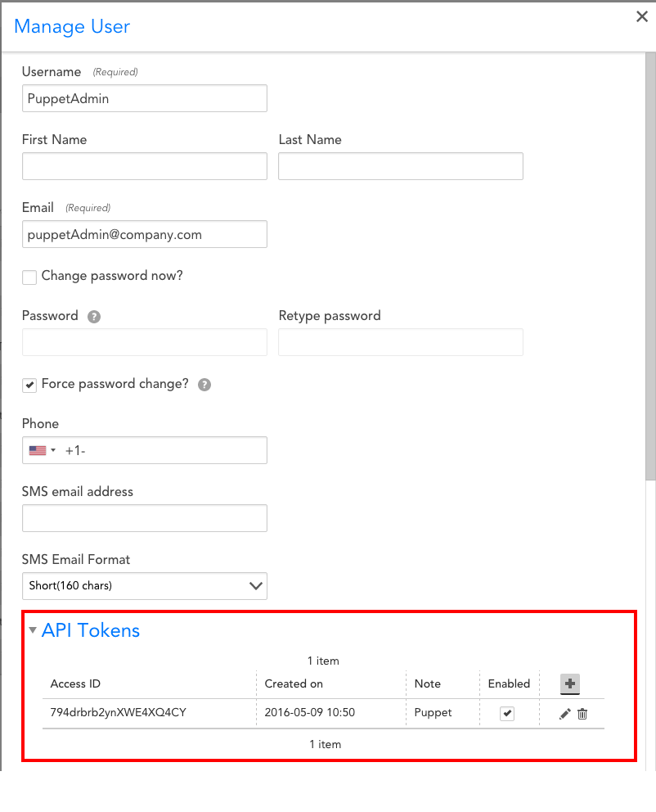
Task: Open the SMS Email Format dropdown
Action: [x=145, y=586]
